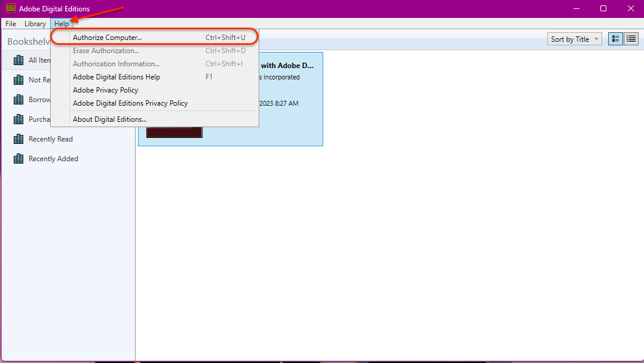Open About Digital Editions
Screen dimensions: 644x363
click(x=154, y=119)
